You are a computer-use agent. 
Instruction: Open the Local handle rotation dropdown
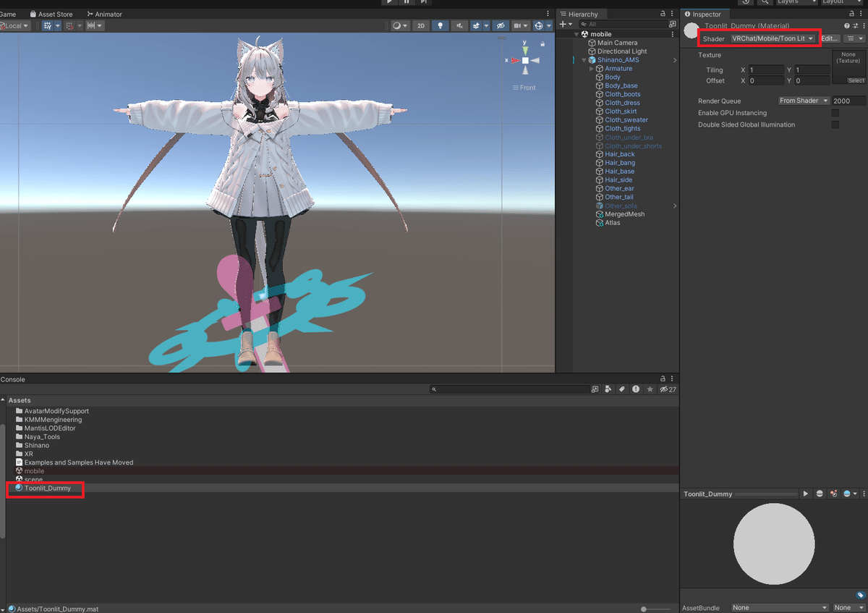pos(14,25)
